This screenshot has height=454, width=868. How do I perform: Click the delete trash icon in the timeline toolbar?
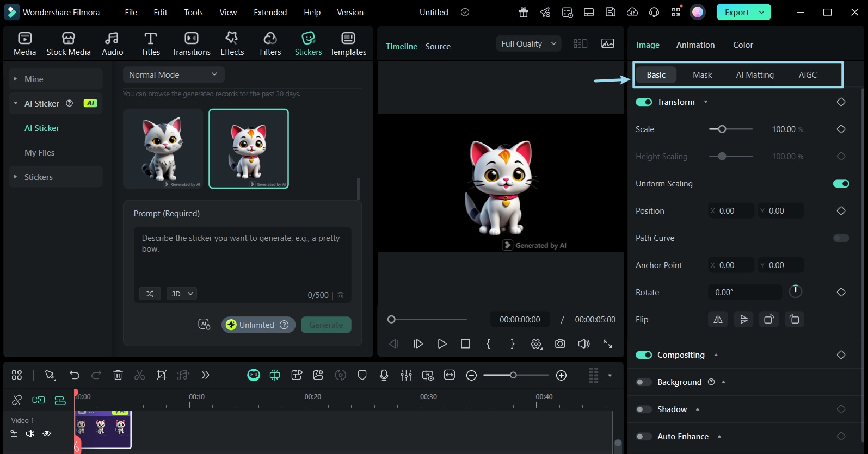coord(118,375)
